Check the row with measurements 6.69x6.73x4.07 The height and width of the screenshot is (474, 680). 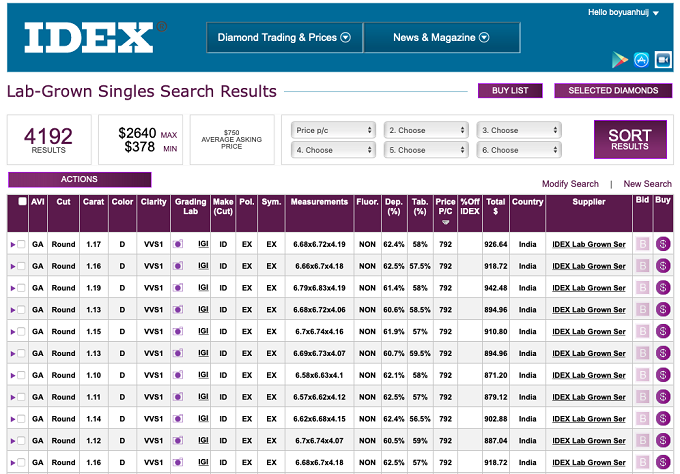21,353
